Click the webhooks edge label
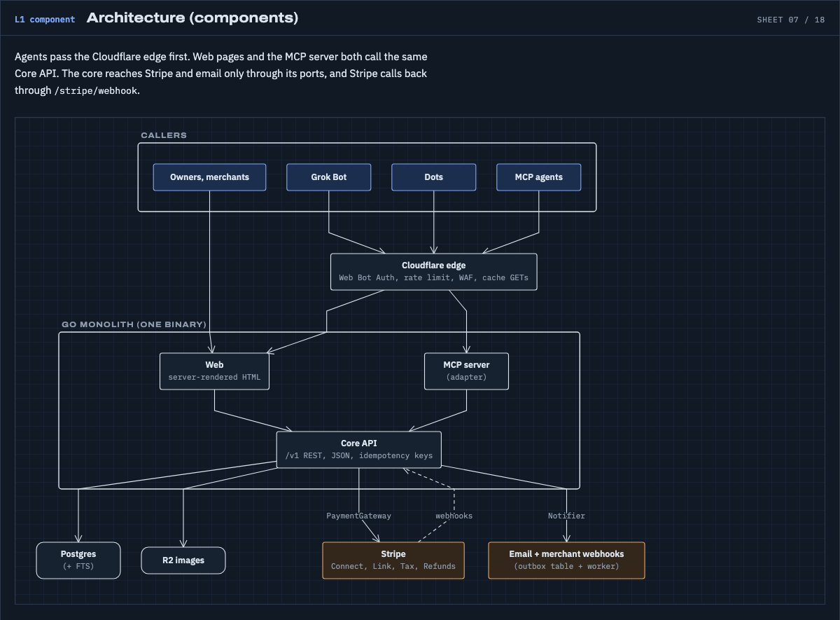The width and height of the screenshot is (840, 620). point(454,516)
